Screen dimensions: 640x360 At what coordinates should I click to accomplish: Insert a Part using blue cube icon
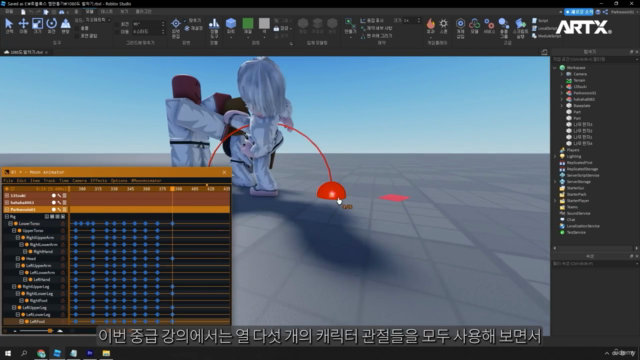231,24
